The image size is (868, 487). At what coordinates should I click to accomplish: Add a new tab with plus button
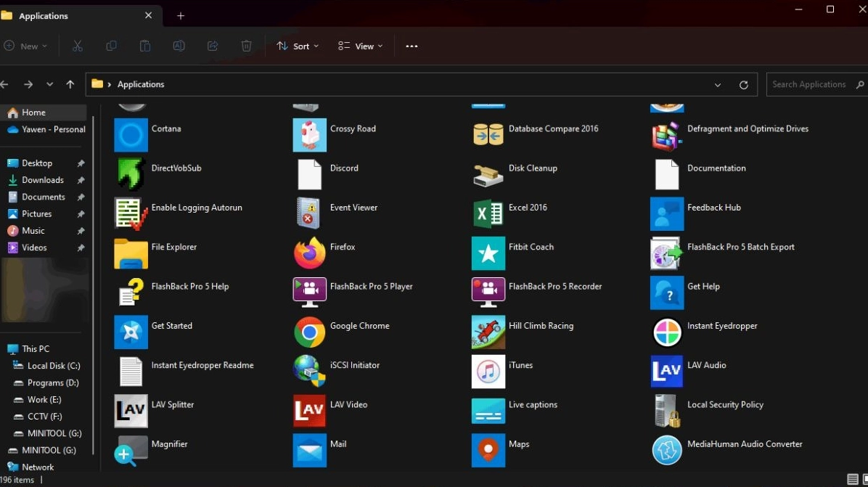pyautogui.click(x=181, y=16)
